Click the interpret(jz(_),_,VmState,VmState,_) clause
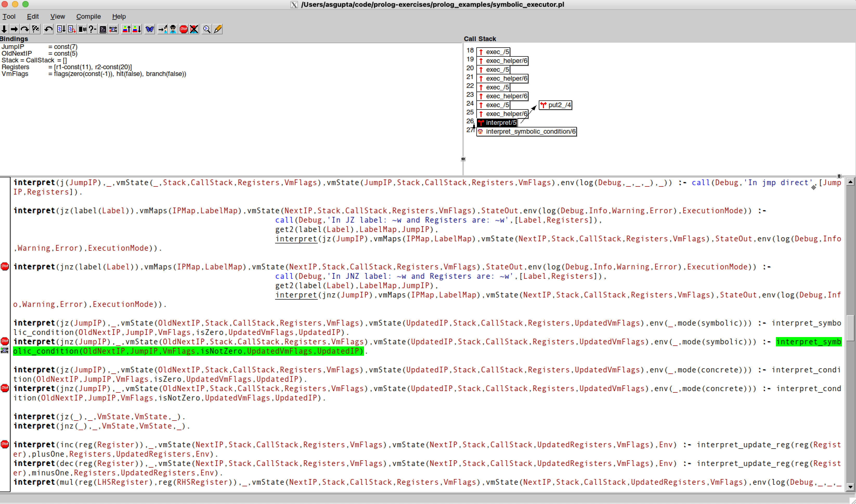This screenshot has height=504, width=856. (99, 416)
